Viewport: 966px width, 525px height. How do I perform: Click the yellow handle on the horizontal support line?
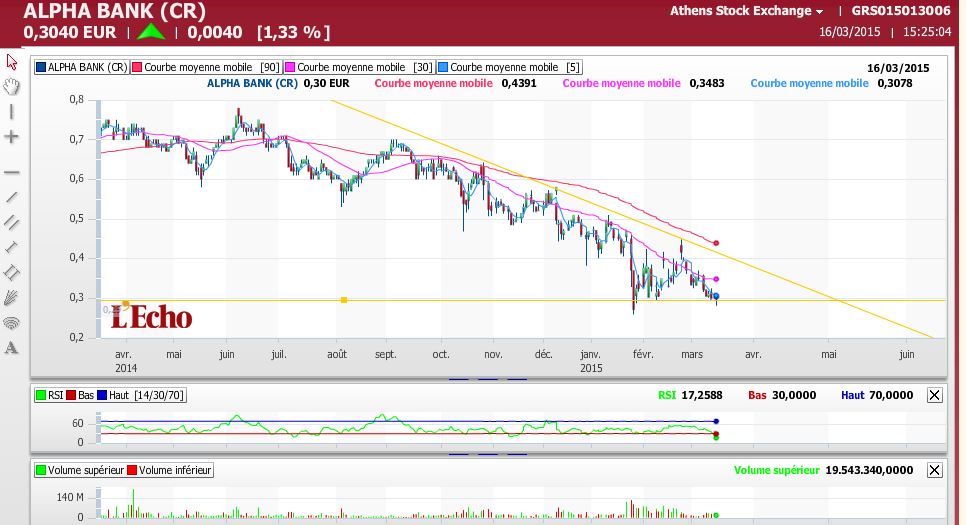click(344, 300)
